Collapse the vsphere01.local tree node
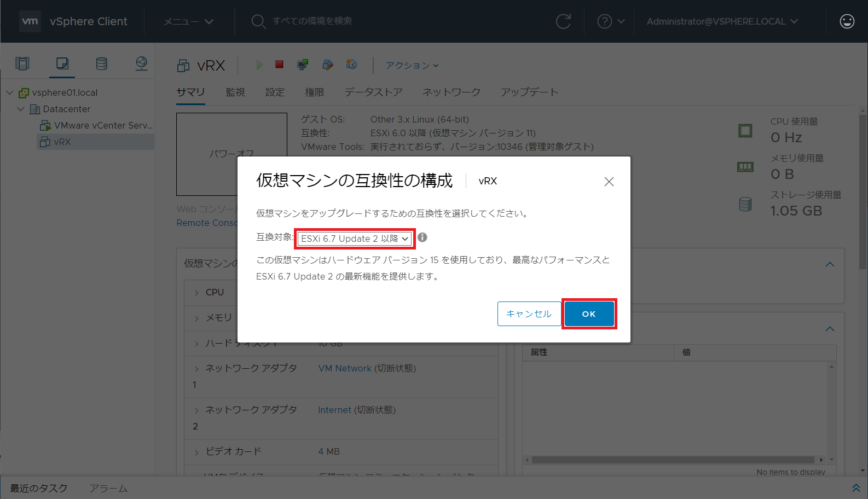Screen dimensions: 868x499 coord(9,92)
